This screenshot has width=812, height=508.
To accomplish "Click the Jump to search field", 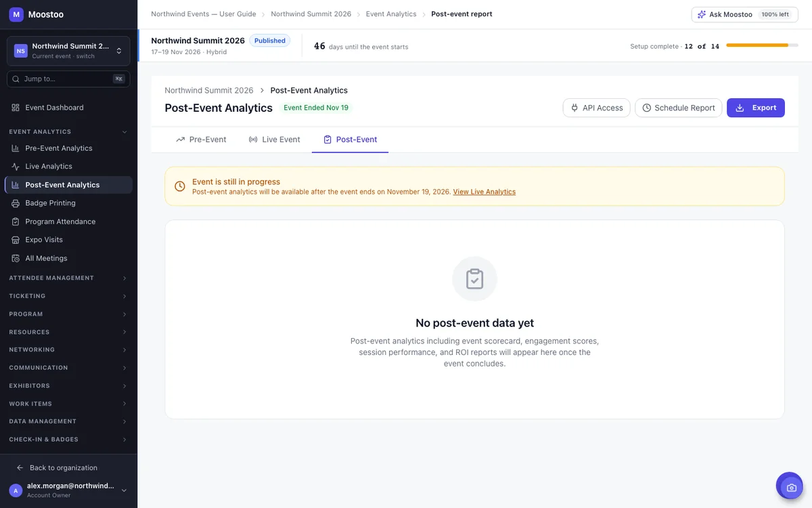I will 68,79.
